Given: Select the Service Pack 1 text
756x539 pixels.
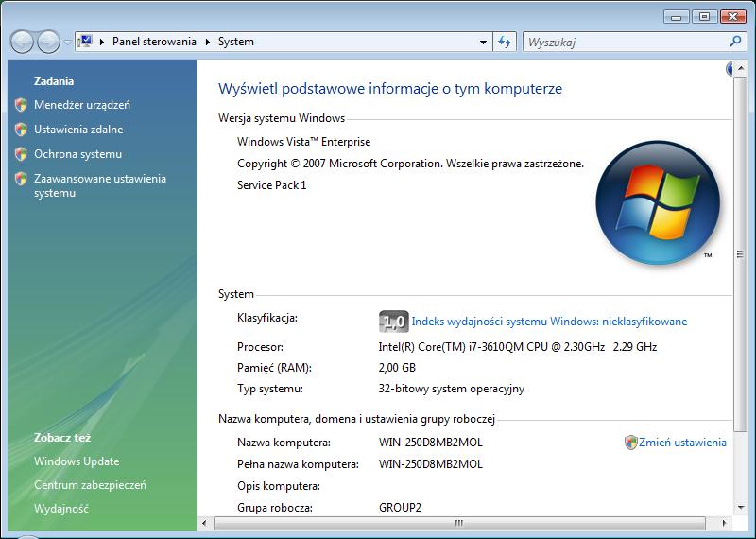Looking at the screenshot, I should [x=271, y=185].
